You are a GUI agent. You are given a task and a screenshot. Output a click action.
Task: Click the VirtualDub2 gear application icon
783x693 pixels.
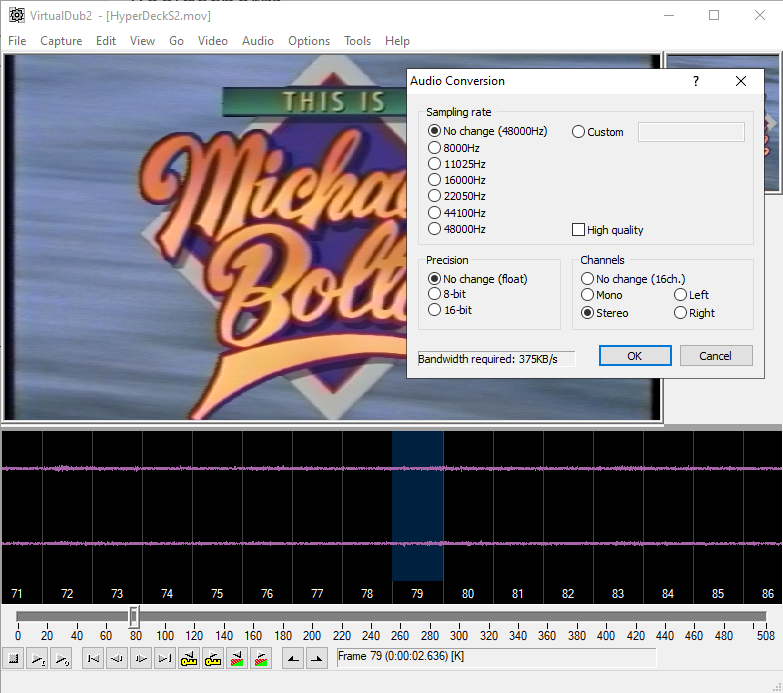click(16, 15)
